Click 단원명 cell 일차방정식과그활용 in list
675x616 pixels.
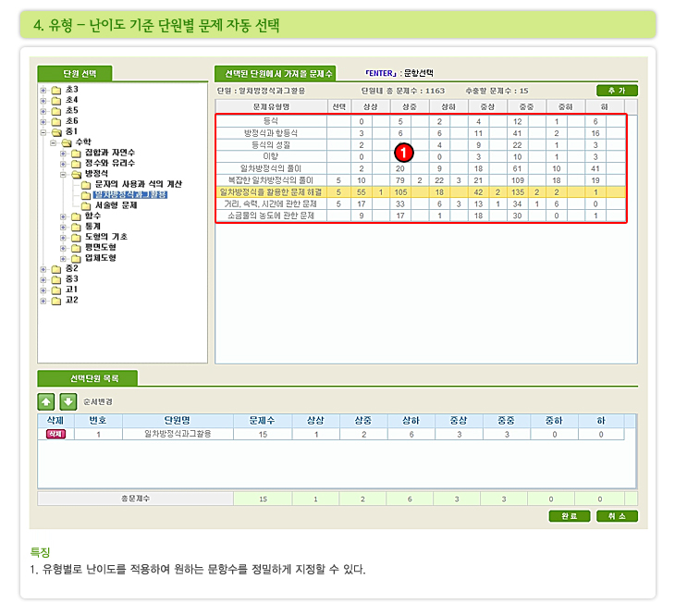pyautogui.click(x=178, y=434)
